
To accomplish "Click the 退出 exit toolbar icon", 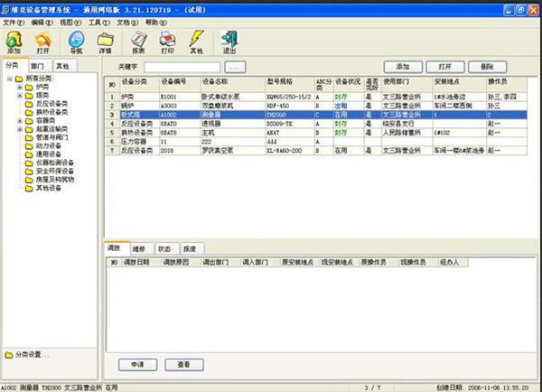I will [229, 42].
